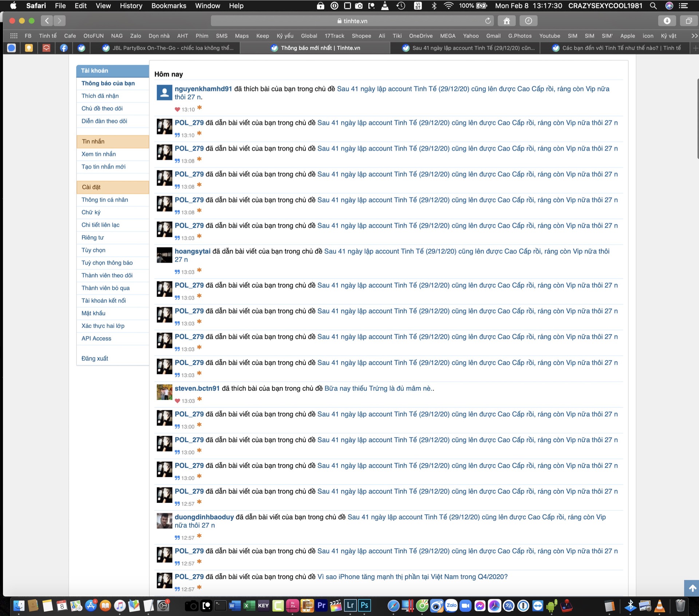Open 'Chủ đề theo dõi' sidebar link
Image resolution: width=699 pixels, height=616 pixels.
(102, 108)
